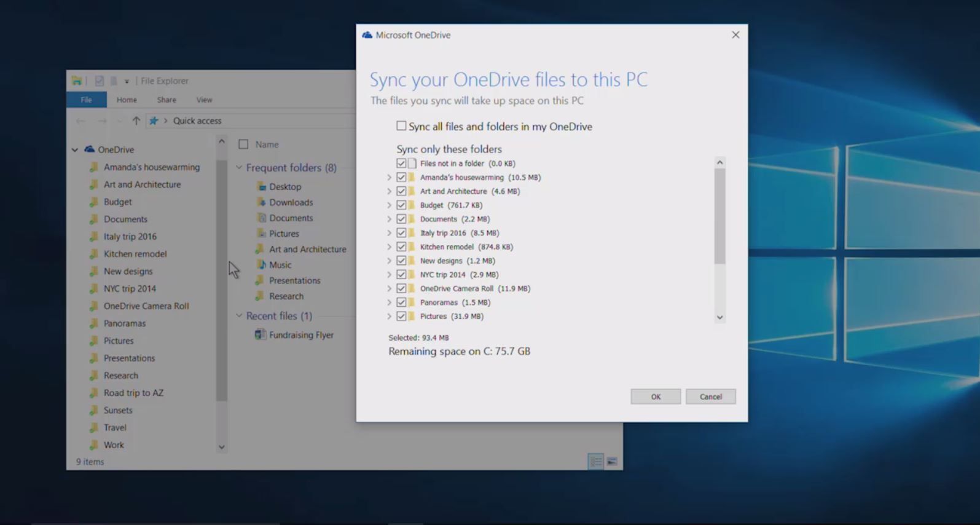Open the Share ribbon tab
Viewport: 980px width, 525px height.
coord(167,100)
